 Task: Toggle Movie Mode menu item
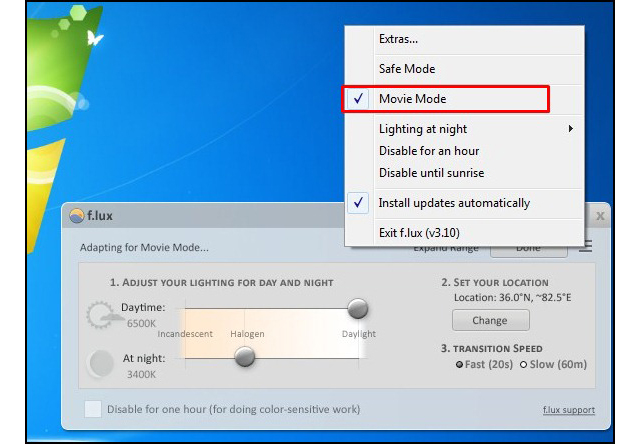coord(464,99)
